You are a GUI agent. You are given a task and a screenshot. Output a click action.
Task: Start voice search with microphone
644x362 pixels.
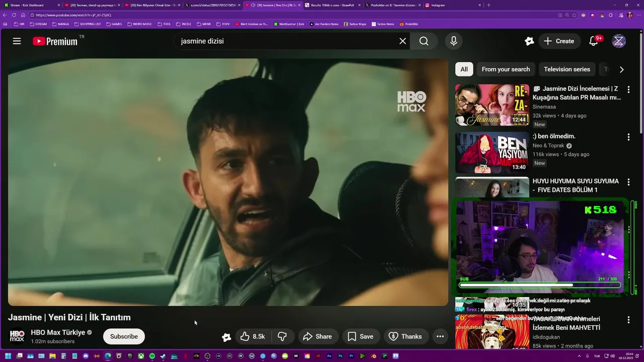tap(454, 41)
